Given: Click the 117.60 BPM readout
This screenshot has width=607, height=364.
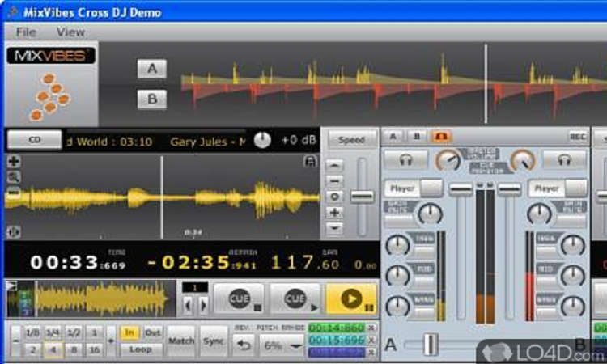Looking at the screenshot, I should point(305,263).
